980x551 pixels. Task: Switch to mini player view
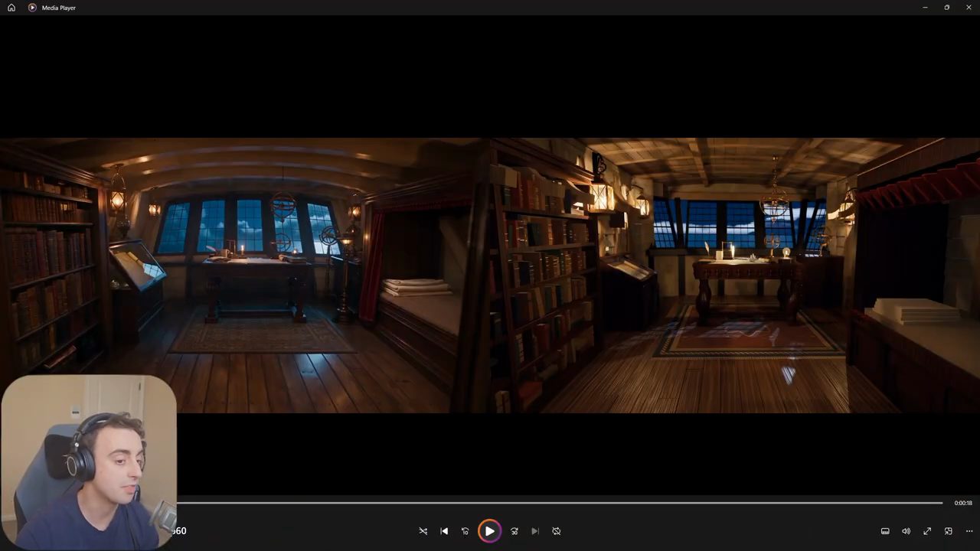coord(948,531)
